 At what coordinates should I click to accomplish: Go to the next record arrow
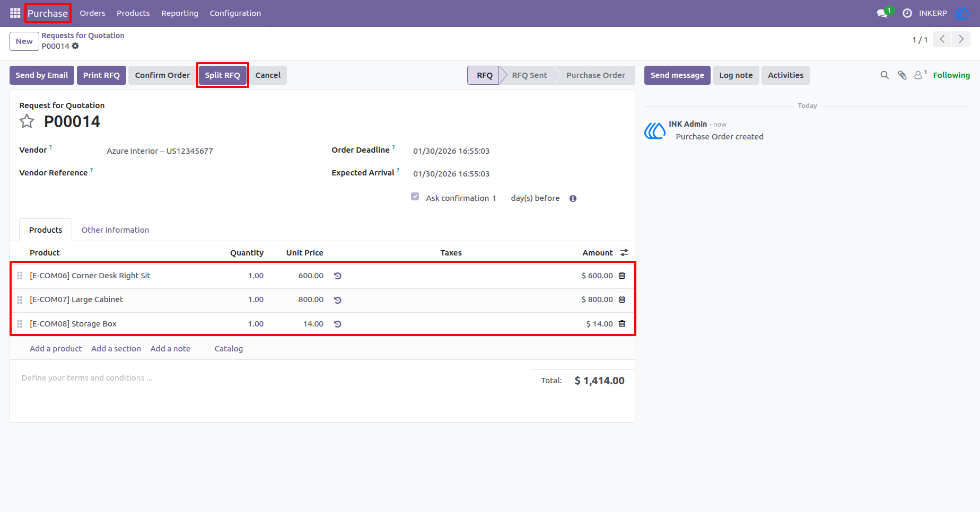pyautogui.click(x=961, y=39)
